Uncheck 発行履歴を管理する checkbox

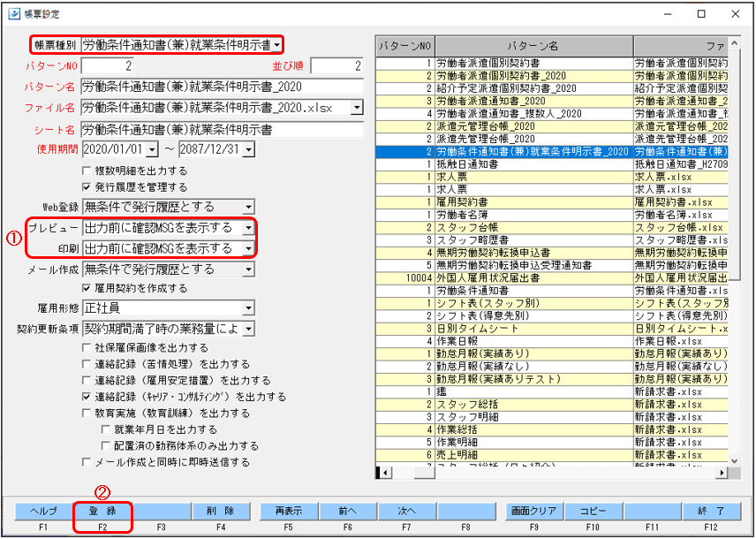(87, 186)
